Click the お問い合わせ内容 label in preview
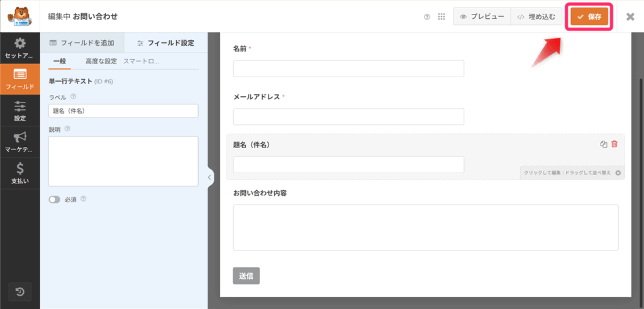The height and width of the screenshot is (309, 644). point(260,193)
